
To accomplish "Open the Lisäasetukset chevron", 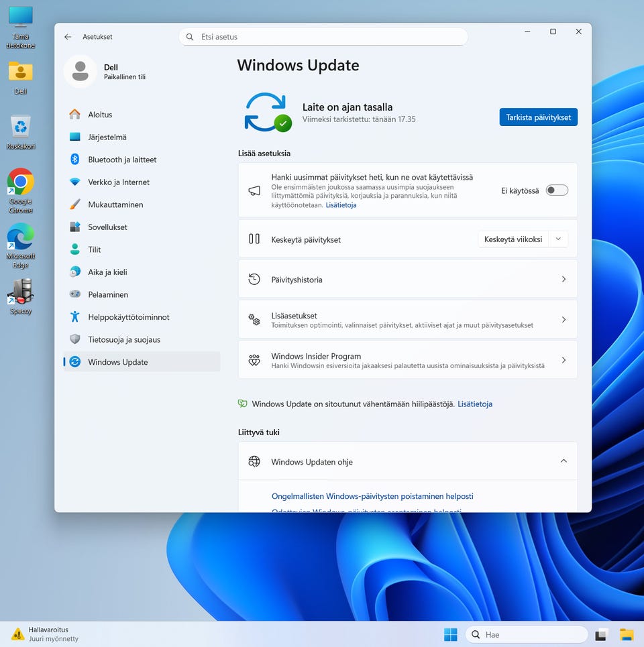I will click(x=563, y=320).
